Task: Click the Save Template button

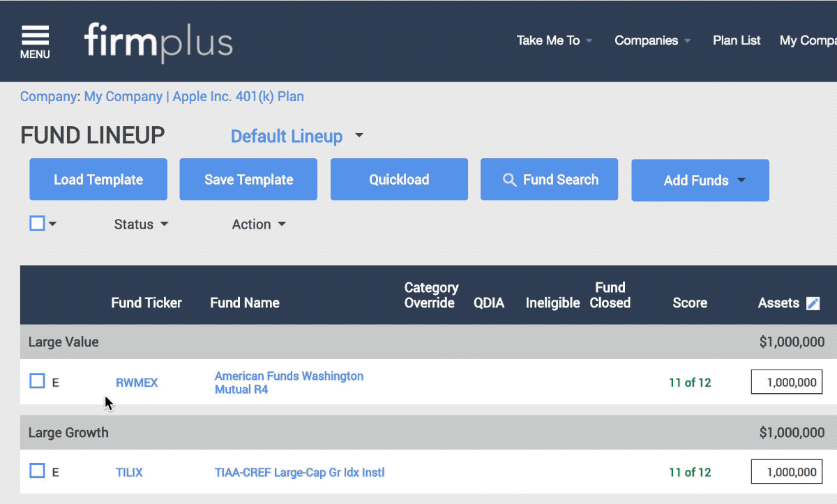Action: 248,179
